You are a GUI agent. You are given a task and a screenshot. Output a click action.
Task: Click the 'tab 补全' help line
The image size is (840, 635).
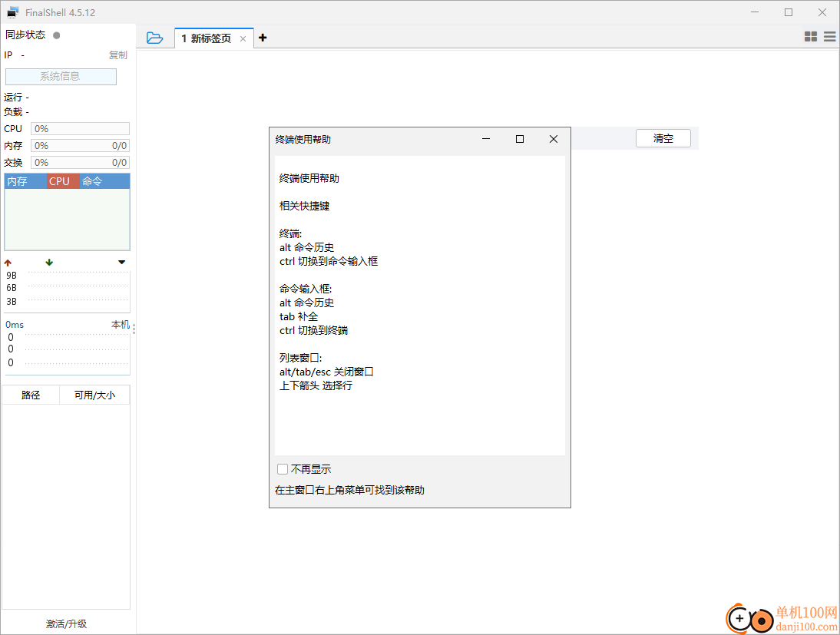coord(299,316)
